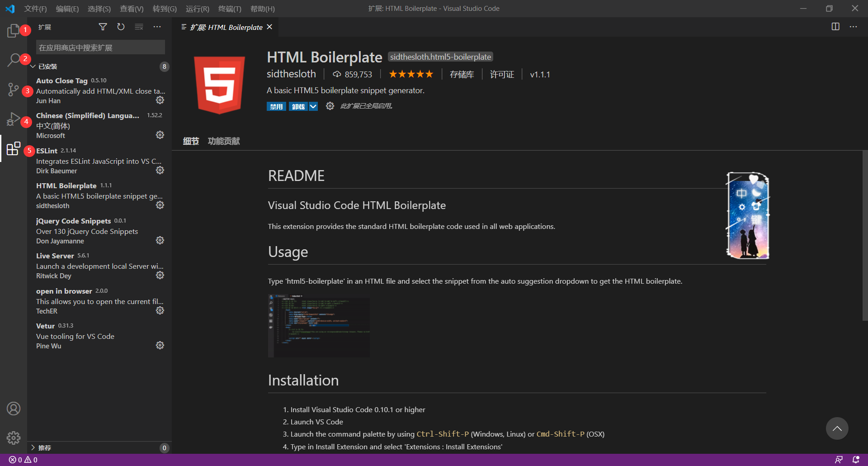Select the Extensions view icon
Viewport: 868px width, 466px height.
tap(14, 148)
